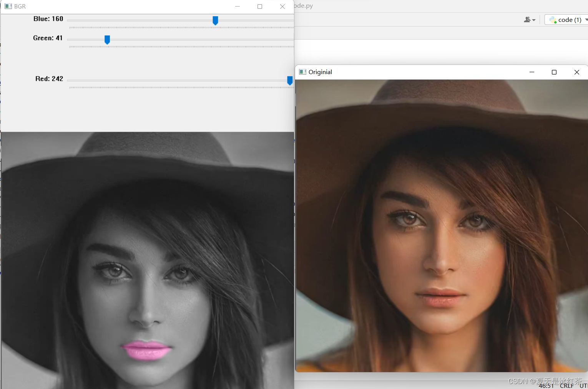Close the BGR window
The image size is (588, 389).
pos(282,7)
